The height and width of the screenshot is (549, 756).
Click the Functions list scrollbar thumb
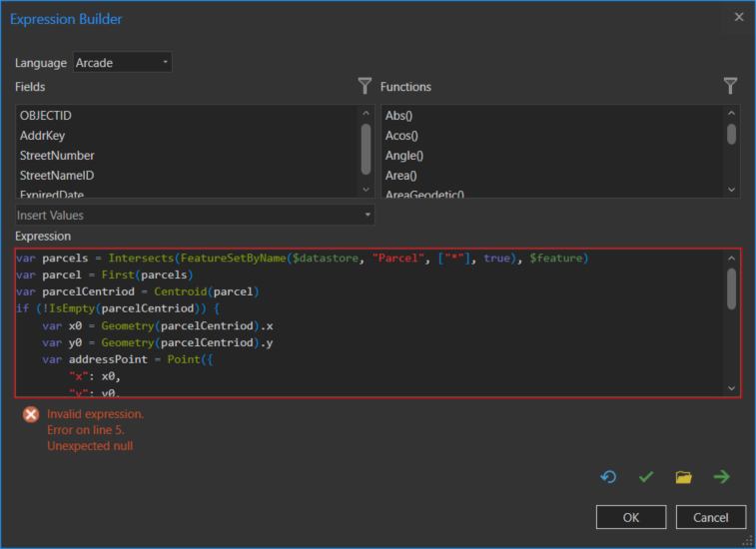731,134
